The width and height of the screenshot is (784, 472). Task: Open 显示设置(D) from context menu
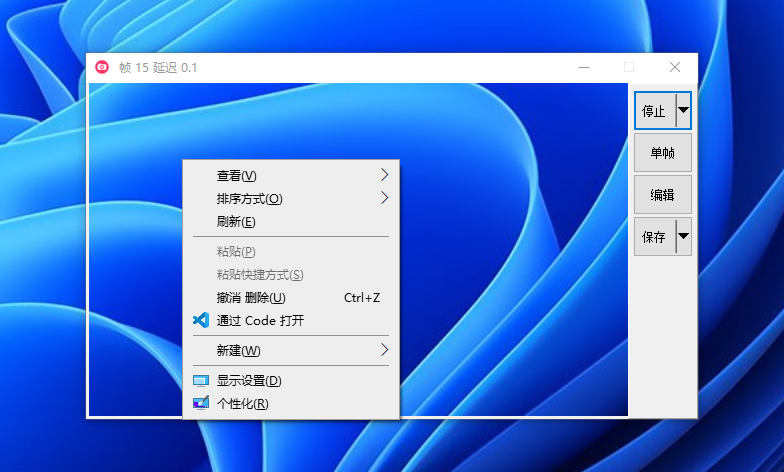click(291, 380)
